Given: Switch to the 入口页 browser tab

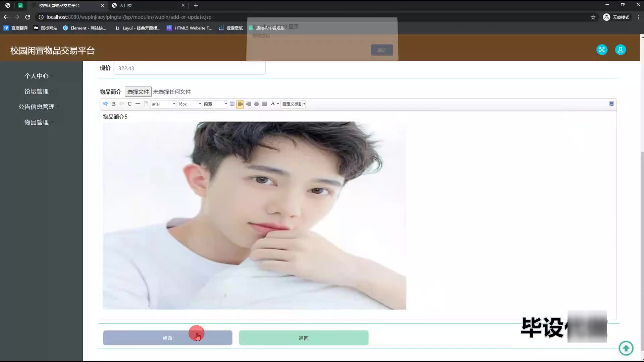Looking at the screenshot, I should [x=148, y=5].
